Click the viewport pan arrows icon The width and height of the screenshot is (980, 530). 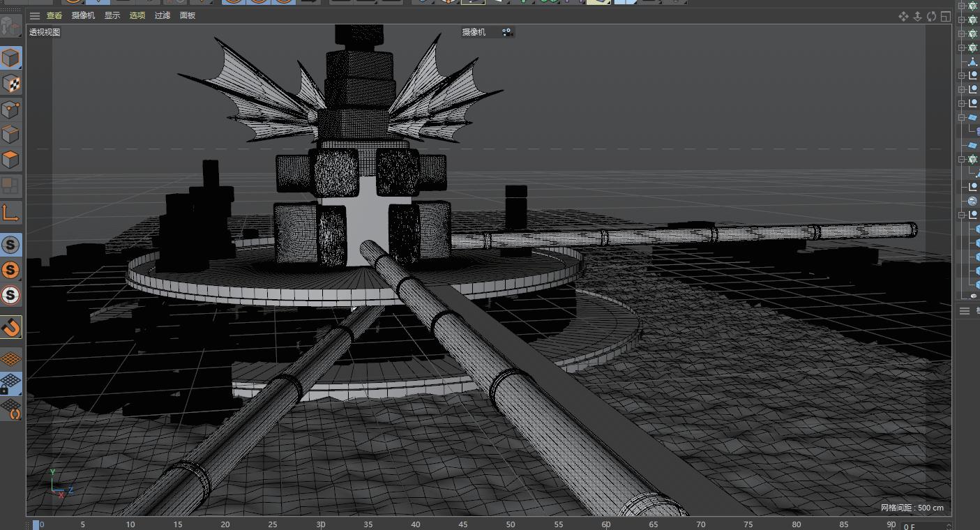[x=903, y=16]
